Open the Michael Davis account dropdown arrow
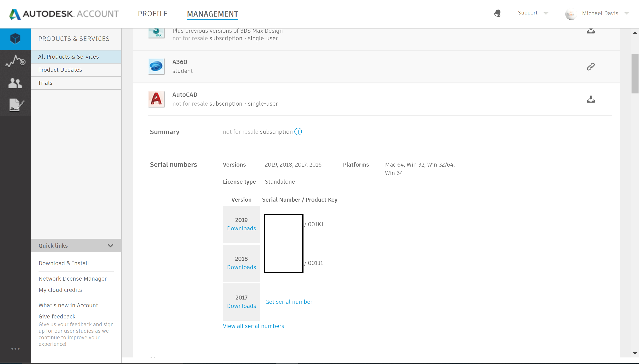Screen dimensions: 639x364 pos(627,13)
